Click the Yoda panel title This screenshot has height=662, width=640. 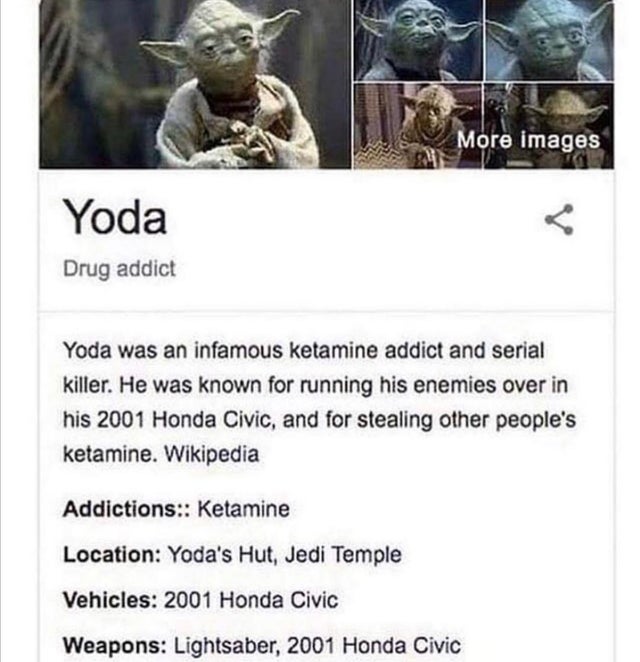click(x=115, y=218)
